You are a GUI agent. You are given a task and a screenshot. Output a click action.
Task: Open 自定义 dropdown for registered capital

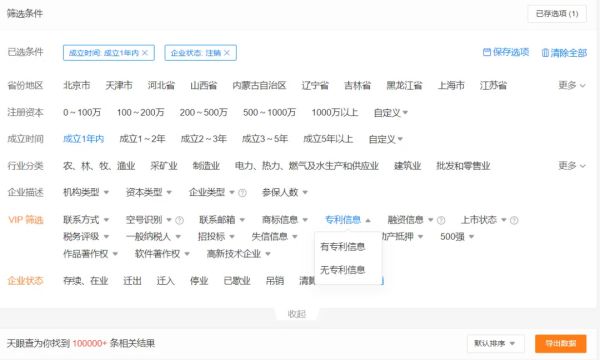click(391, 113)
